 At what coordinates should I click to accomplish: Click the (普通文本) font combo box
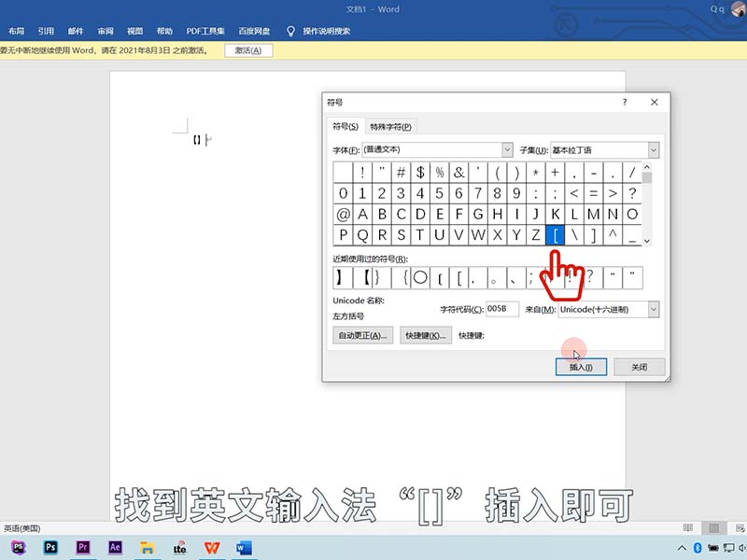437,150
